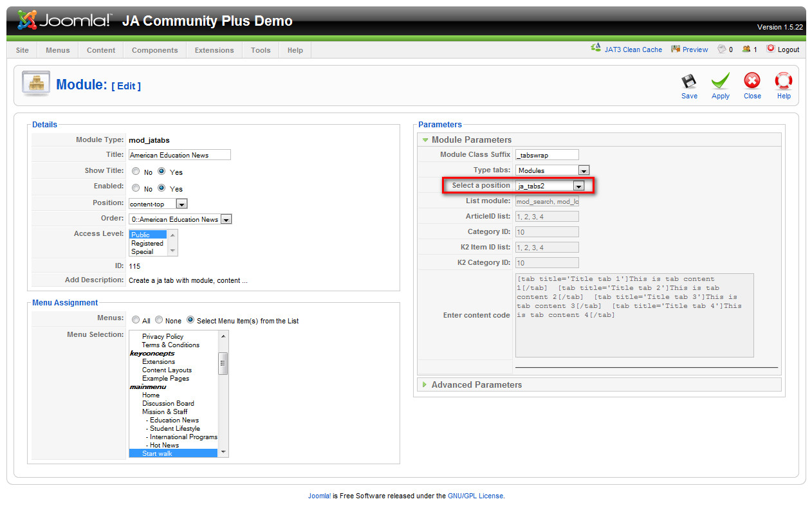Select Discussion Board in Menu Selection list
Screen dimensions: 812x506
(168, 403)
